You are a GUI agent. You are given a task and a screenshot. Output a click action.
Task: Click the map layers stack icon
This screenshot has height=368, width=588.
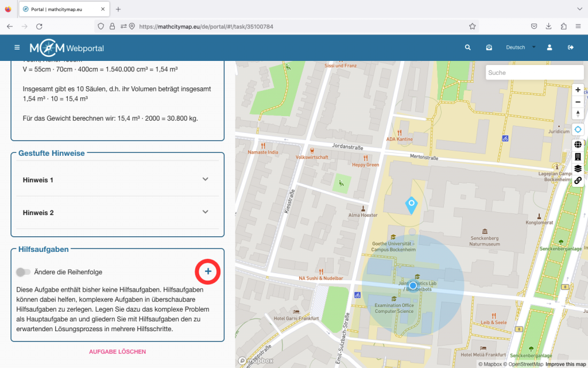578,168
